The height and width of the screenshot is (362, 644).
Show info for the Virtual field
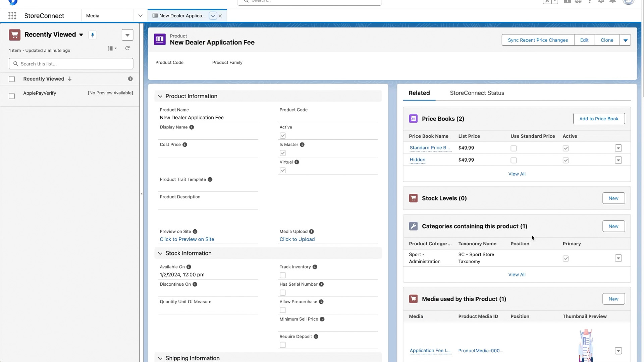click(x=297, y=162)
